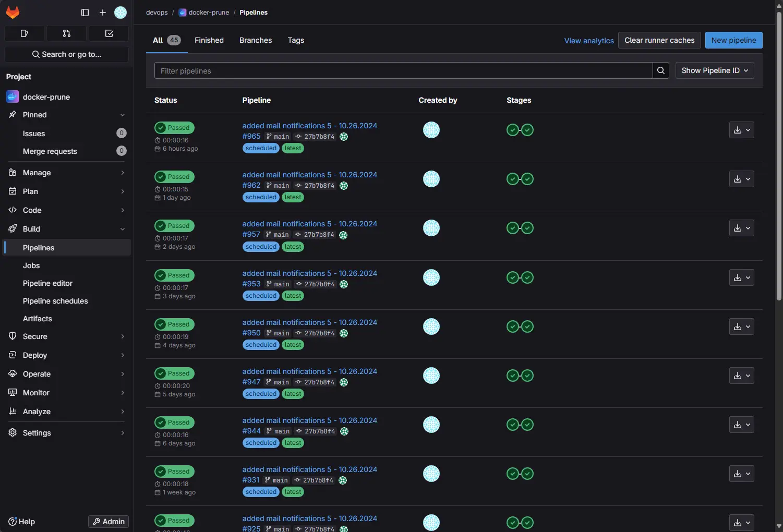This screenshot has height=532, width=783.
Task: Click the first green stage check on pipeline #962
Action: tap(512, 178)
